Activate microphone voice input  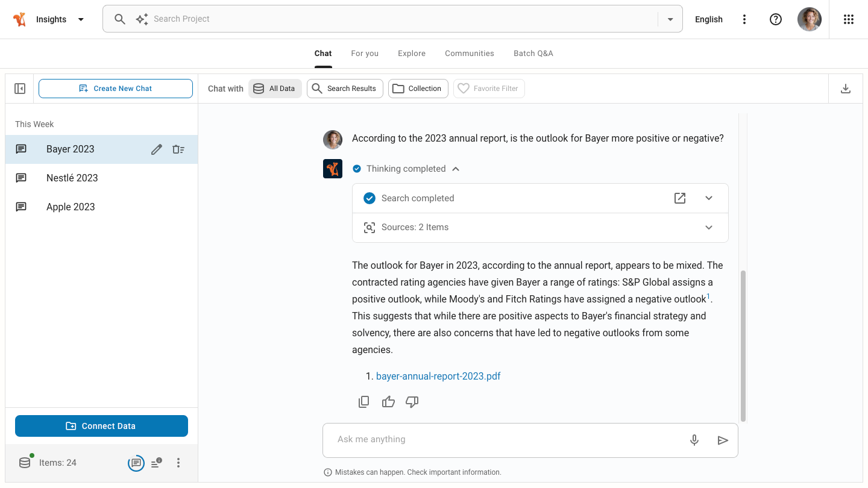(694, 440)
